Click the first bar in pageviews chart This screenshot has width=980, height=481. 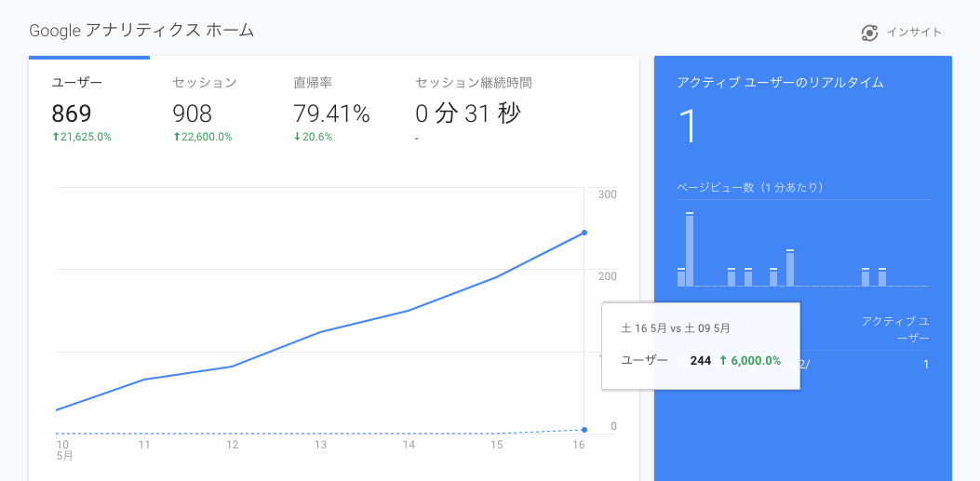681,277
